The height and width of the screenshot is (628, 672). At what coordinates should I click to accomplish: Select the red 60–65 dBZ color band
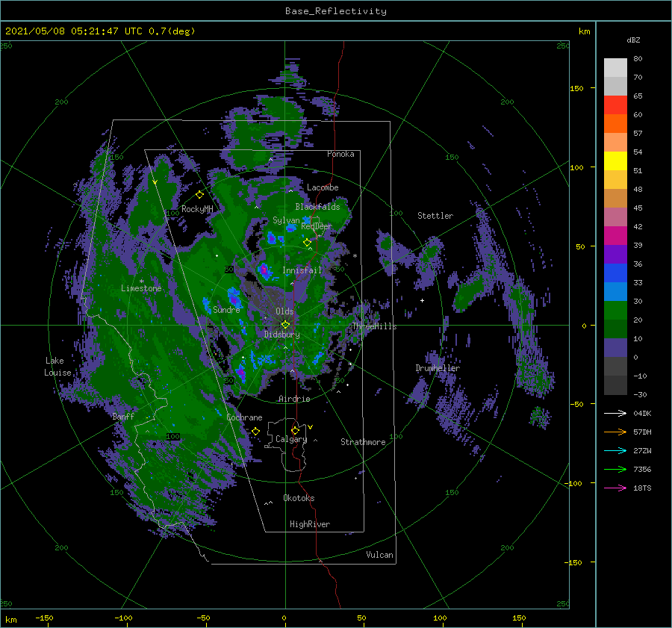coord(615,105)
